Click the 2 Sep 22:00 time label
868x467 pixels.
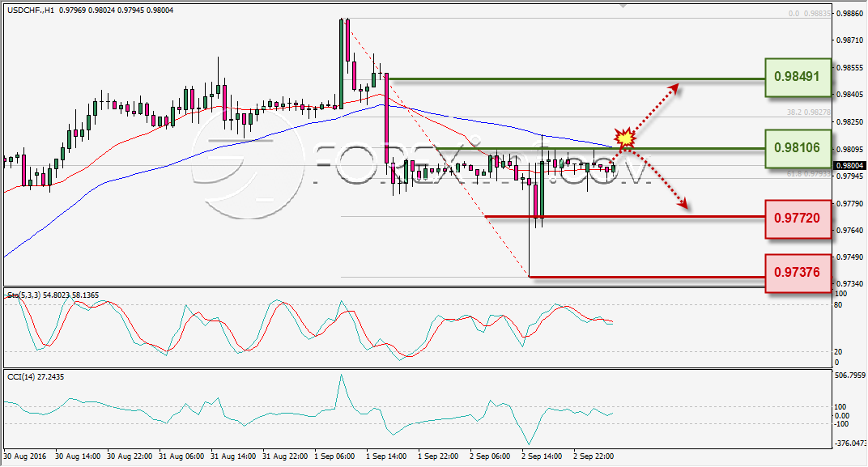click(x=594, y=456)
